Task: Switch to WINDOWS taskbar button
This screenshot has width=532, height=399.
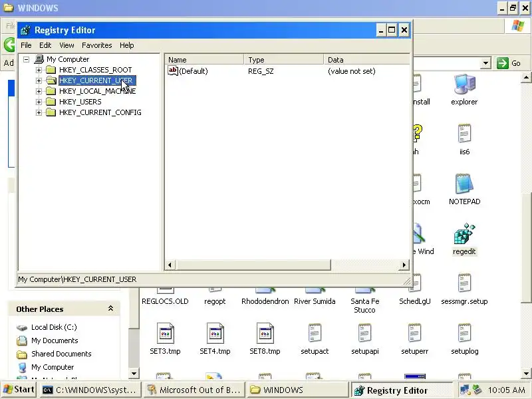Action: [298, 390]
